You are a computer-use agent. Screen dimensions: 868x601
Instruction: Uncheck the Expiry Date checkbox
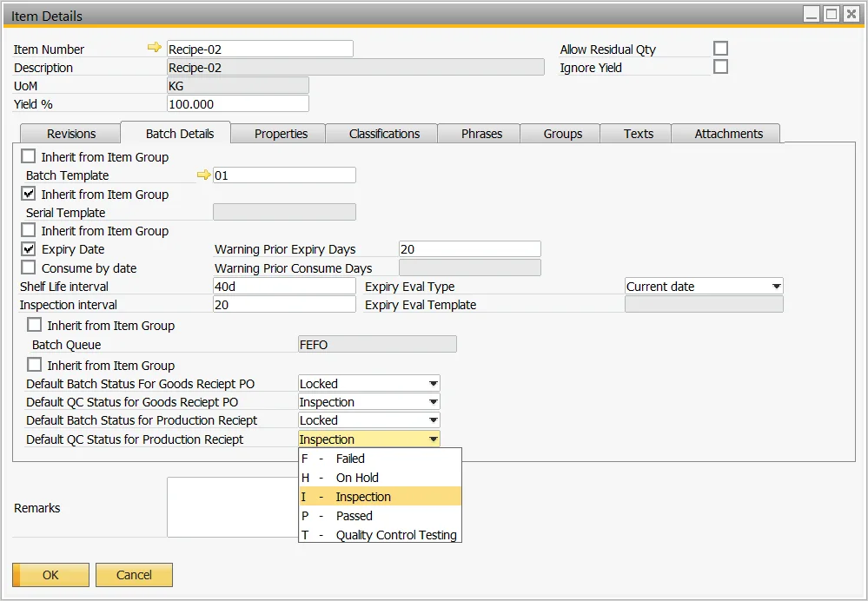(x=28, y=249)
